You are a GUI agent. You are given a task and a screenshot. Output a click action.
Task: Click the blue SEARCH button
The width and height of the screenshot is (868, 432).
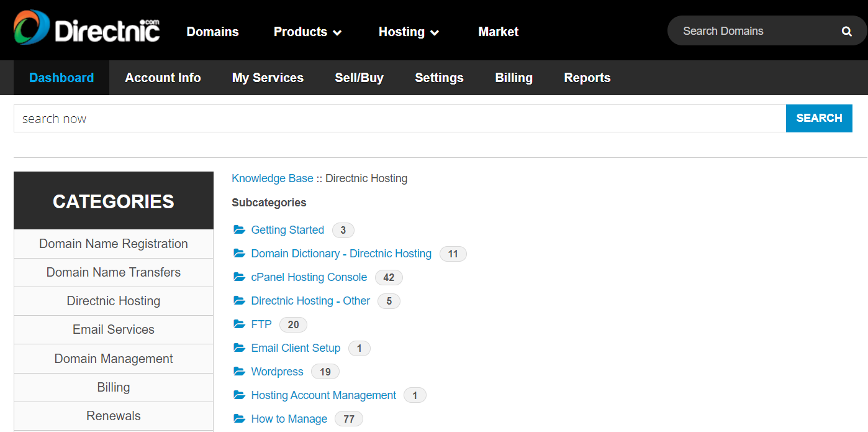(x=819, y=118)
